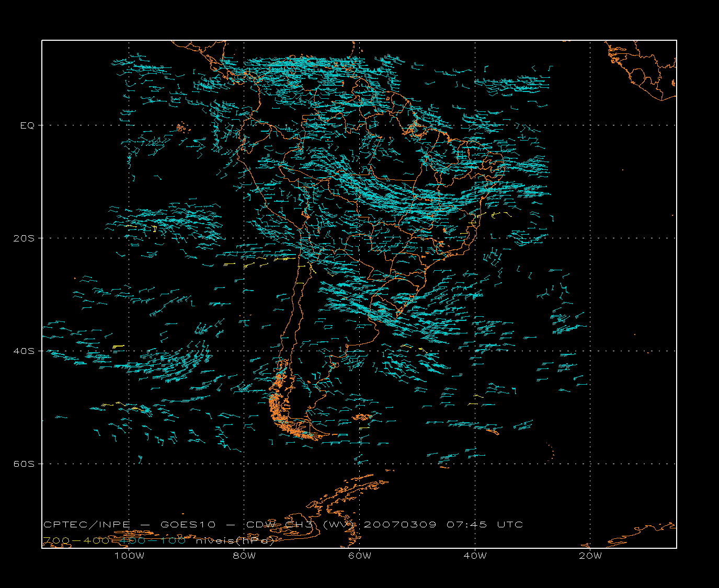Click the yellow 700-400 level legend
Screen dimensions: 719x588
pyautogui.click(x=76, y=541)
